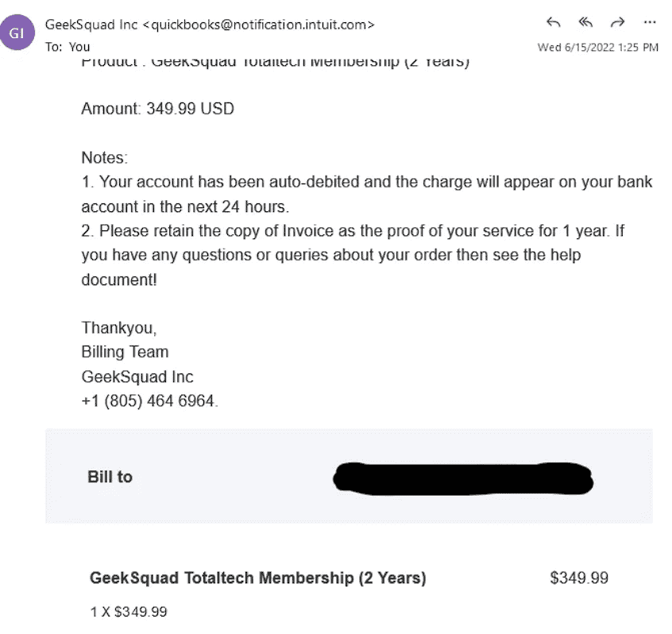Click the Forward arrow icon
The image size is (672, 634).
(617, 22)
